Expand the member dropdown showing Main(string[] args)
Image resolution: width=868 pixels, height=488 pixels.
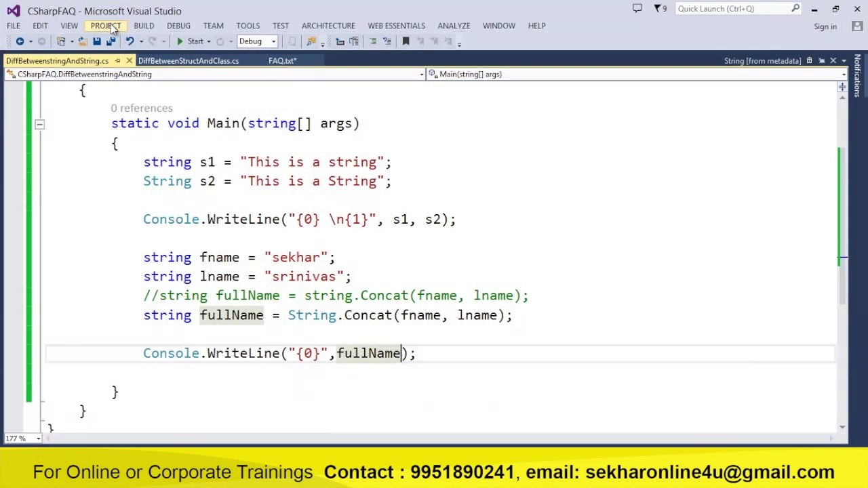843,75
